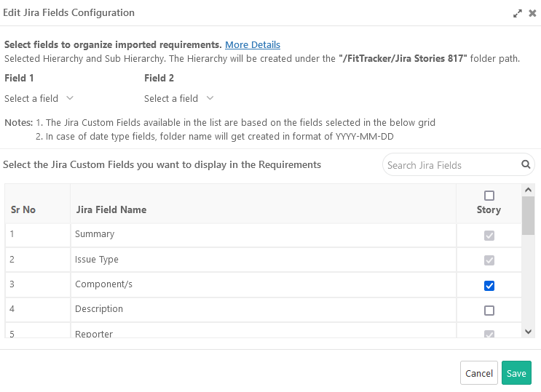The width and height of the screenshot is (541, 392).
Task: Click the Jira Field Name column header
Action: (111, 209)
